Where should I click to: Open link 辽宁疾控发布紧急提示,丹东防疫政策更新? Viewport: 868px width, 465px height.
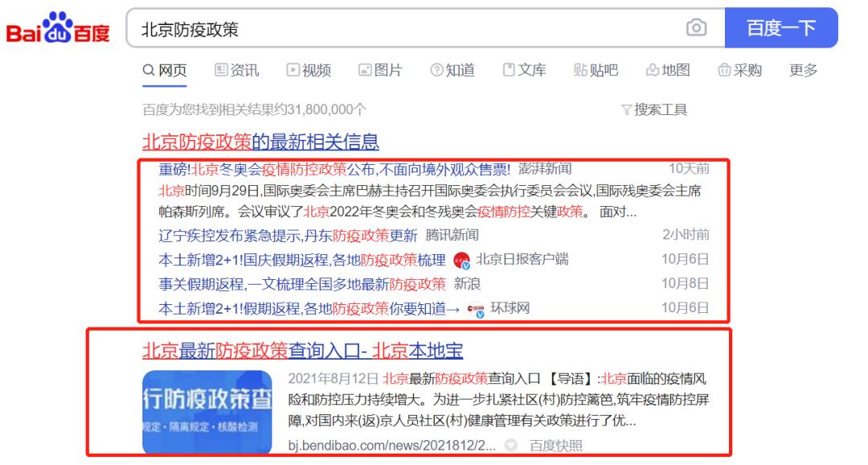pos(288,236)
